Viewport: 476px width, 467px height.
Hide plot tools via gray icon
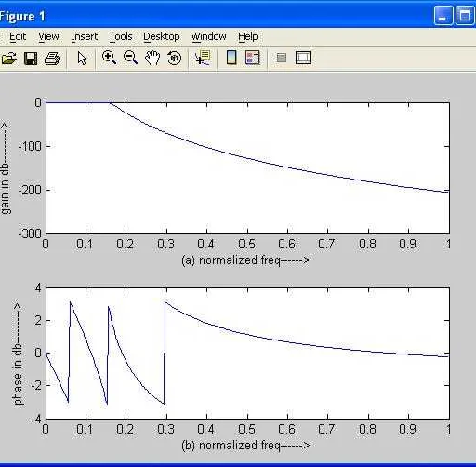coord(282,58)
